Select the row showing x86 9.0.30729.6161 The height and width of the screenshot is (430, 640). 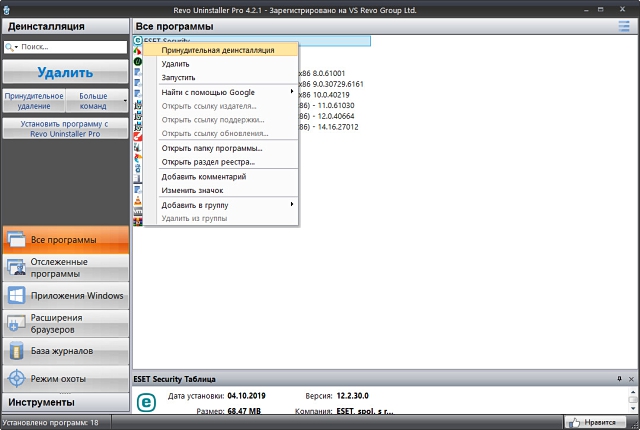pos(331,84)
